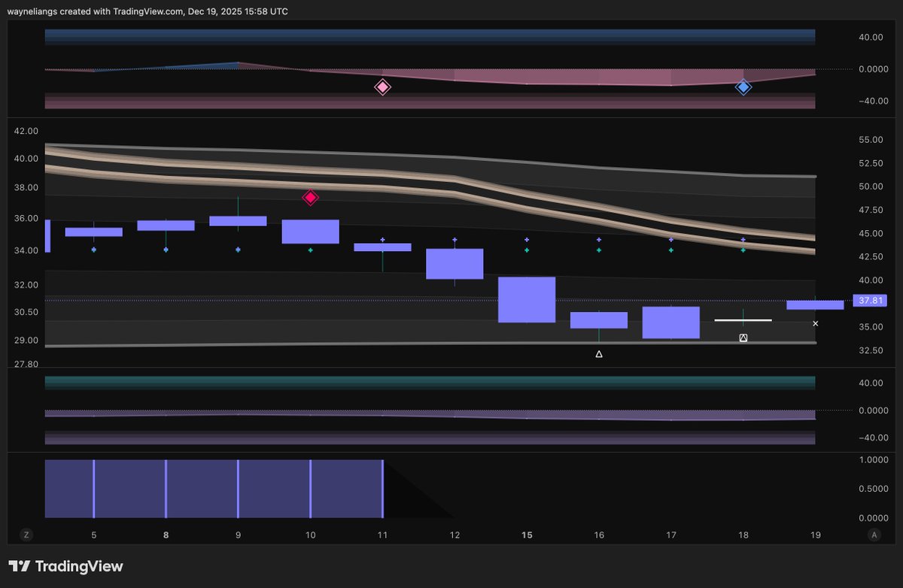The height and width of the screenshot is (588, 903).
Task: Click the 47.50 label on right price scale
Action: [x=869, y=211]
